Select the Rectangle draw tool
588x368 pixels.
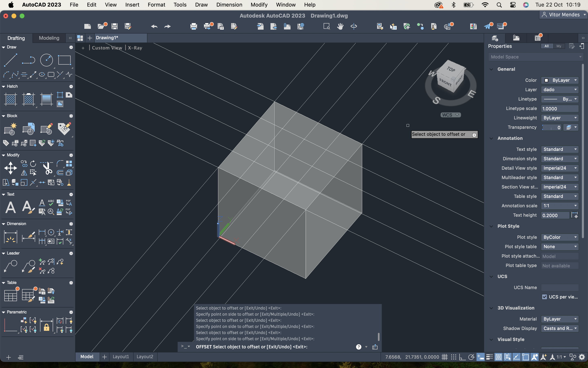tap(64, 60)
